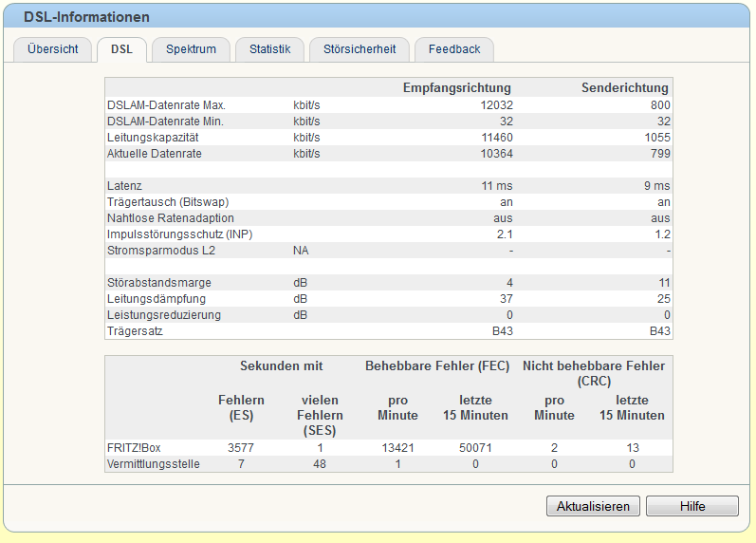
Task: Open the Spektrum tab
Action: 191,49
